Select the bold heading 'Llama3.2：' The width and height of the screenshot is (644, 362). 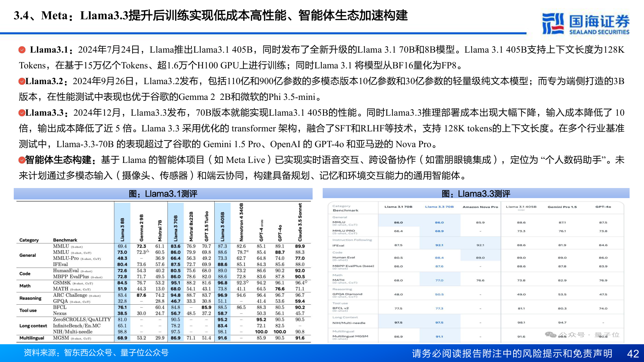click(x=47, y=81)
